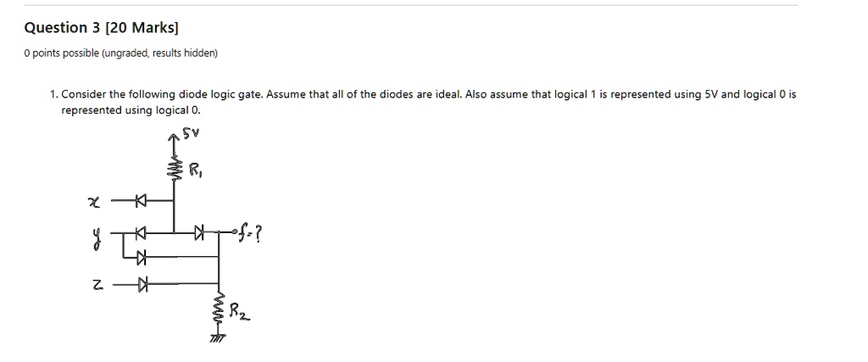Click the y input label

click(96, 232)
